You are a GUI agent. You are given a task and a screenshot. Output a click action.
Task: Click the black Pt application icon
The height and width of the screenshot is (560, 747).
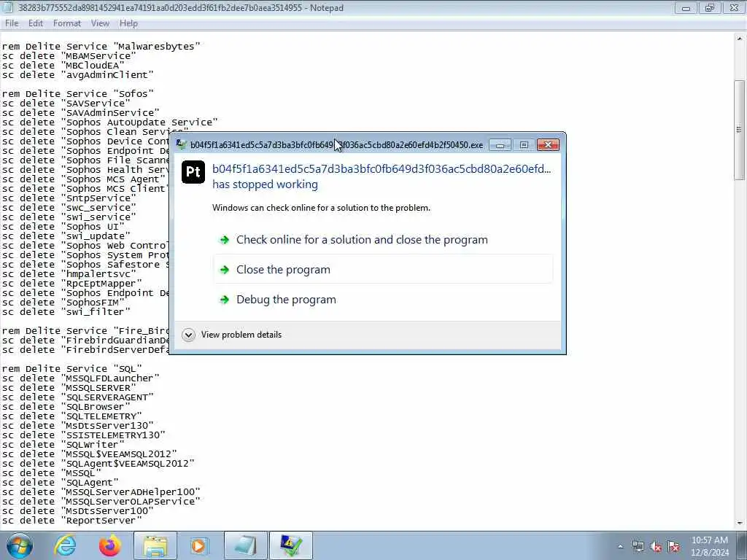pos(193,172)
